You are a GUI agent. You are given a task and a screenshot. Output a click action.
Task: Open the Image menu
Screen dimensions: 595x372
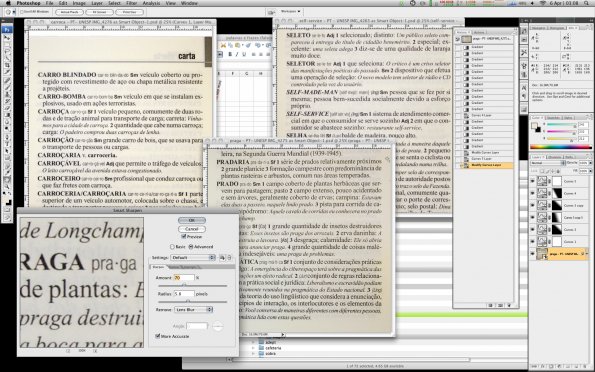[79, 3]
